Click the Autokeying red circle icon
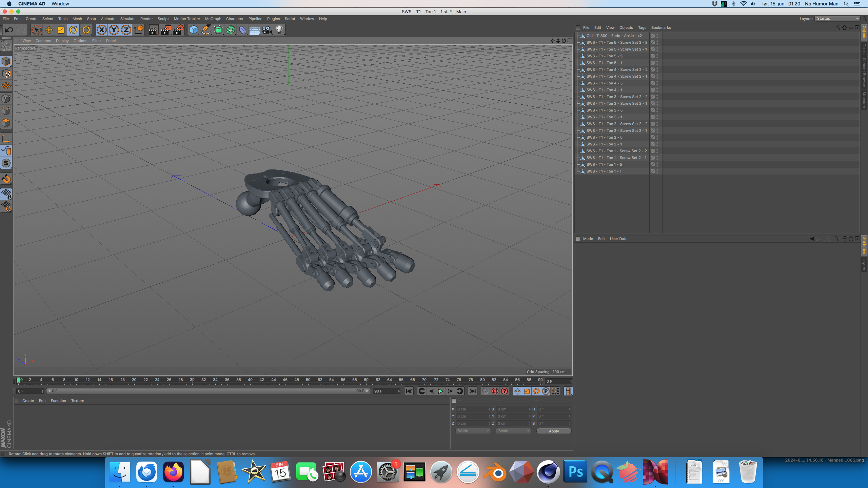This screenshot has width=868, height=488. pos(495,391)
